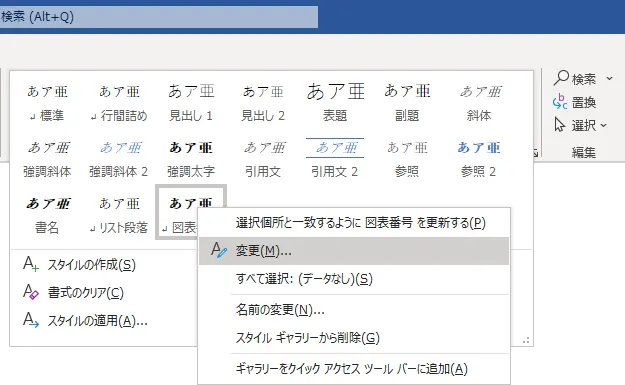The width and height of the screenshot is (625, 385).
Task: Select 名前の変更(N)... menu entry
Action: 354,310
